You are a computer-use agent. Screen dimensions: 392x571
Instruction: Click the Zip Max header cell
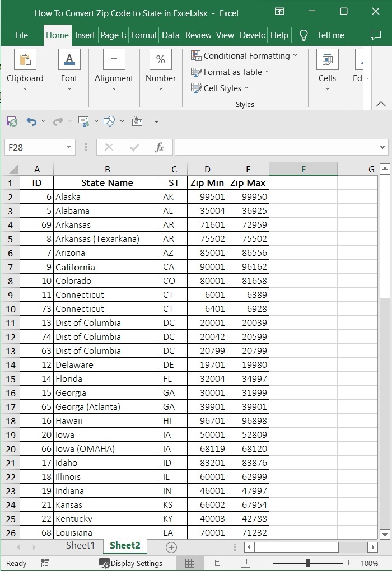(x=248, y=183)
